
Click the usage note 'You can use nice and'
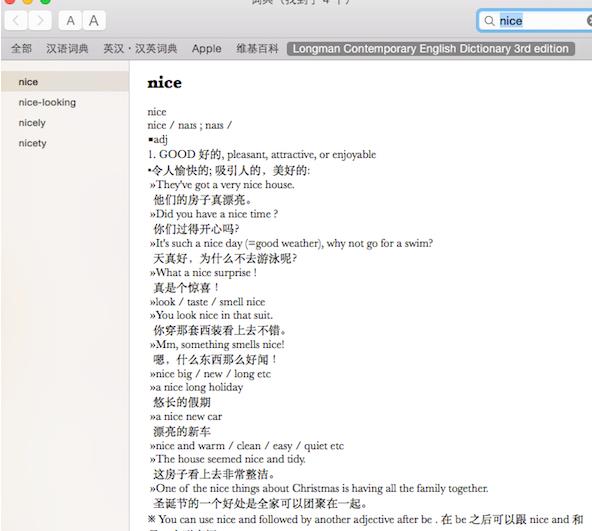pyautogui.click(x=365, y=520)
